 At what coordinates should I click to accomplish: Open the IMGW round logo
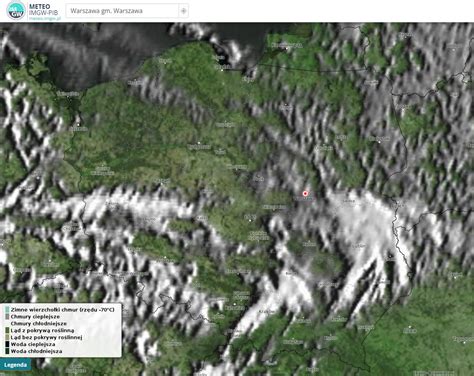click(16, 11)
